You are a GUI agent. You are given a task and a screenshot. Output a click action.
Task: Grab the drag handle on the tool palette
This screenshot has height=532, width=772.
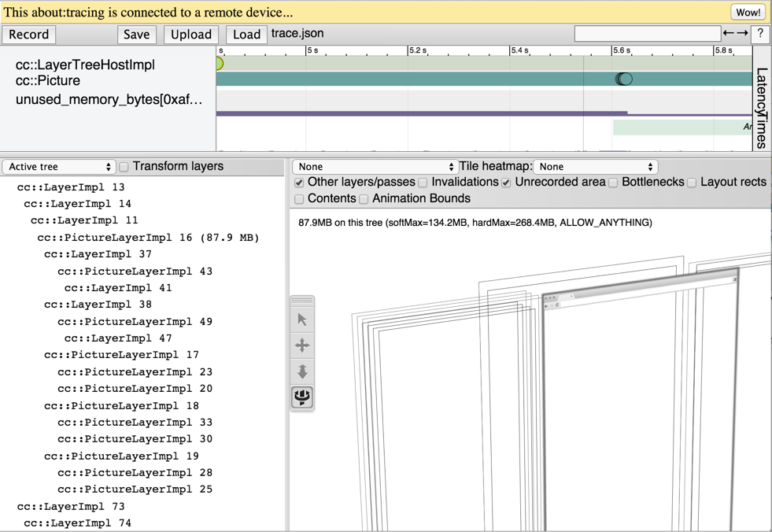click(302, 301)
